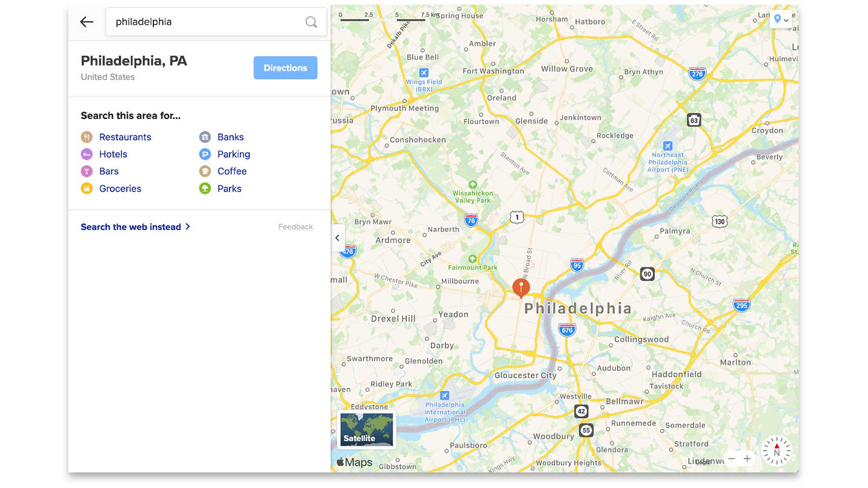Click the Groceries icon in search area

pyautogui.click(x=87, y=188)
